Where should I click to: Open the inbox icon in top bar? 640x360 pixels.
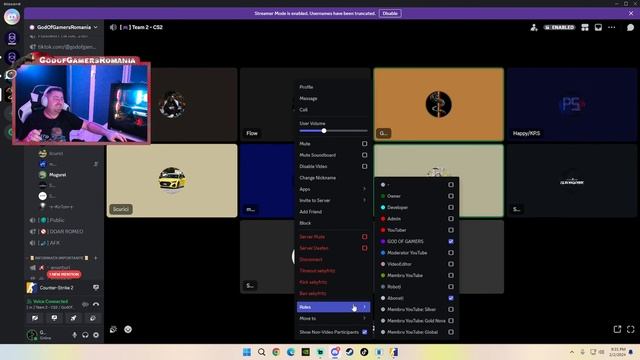[x=598, y=27]
